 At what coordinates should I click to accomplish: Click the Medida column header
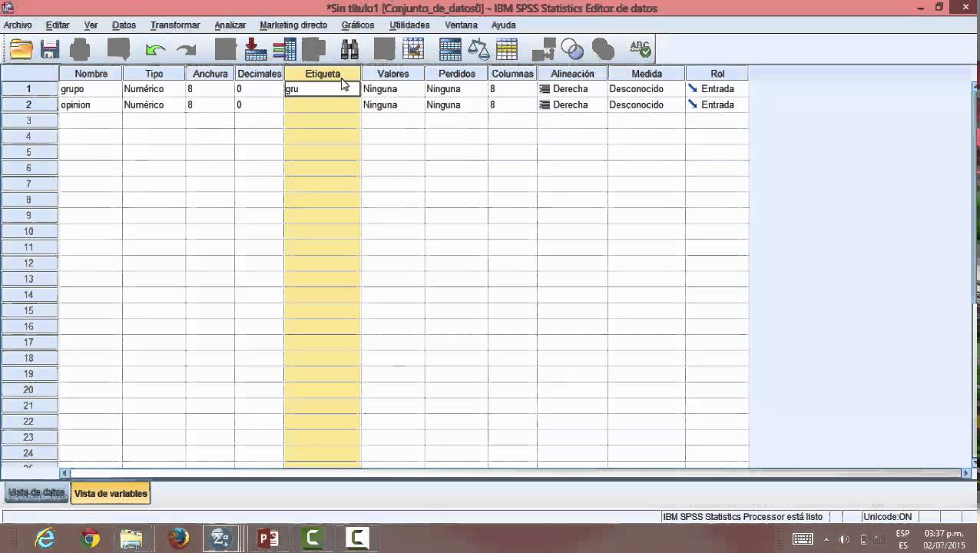click(647, 74)
